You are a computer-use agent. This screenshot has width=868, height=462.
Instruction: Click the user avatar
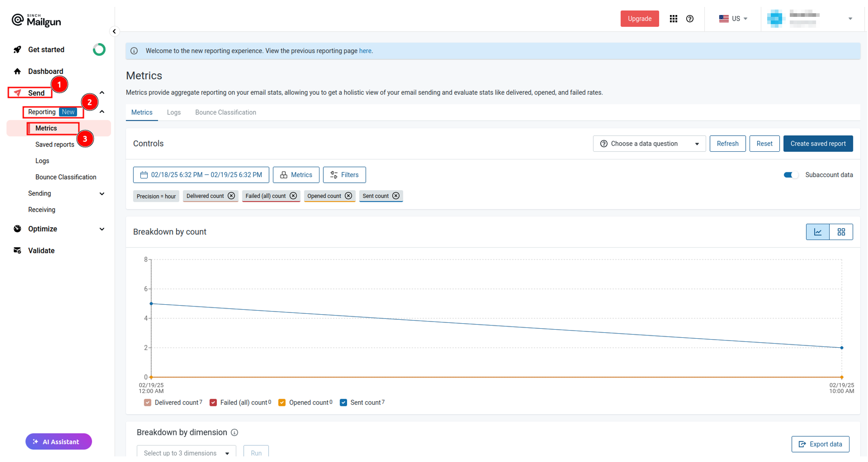(775, 19)
